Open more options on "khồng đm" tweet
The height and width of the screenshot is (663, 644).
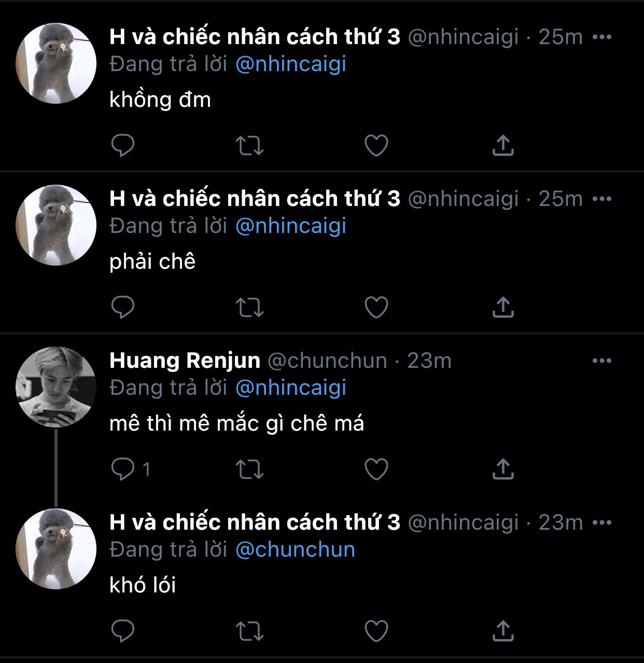601,37
